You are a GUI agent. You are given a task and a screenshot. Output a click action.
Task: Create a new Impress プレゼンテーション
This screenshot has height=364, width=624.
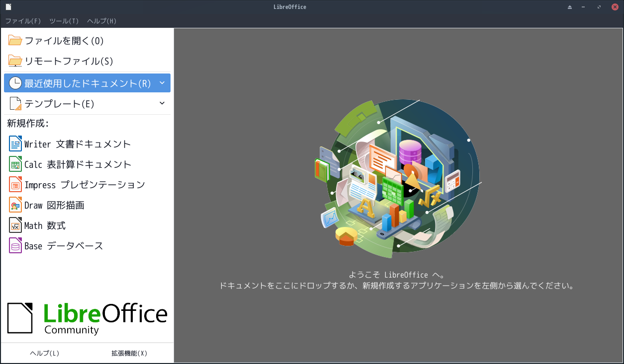pos(87,185)
